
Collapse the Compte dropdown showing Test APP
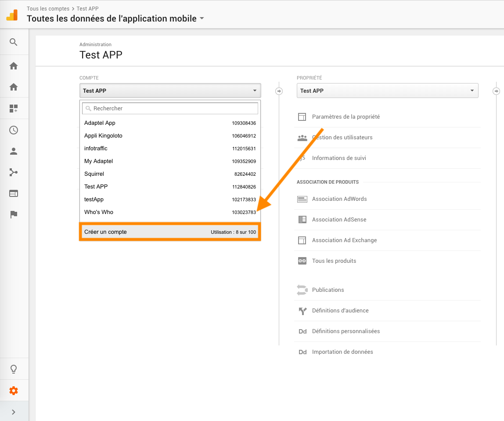(170, 91)
